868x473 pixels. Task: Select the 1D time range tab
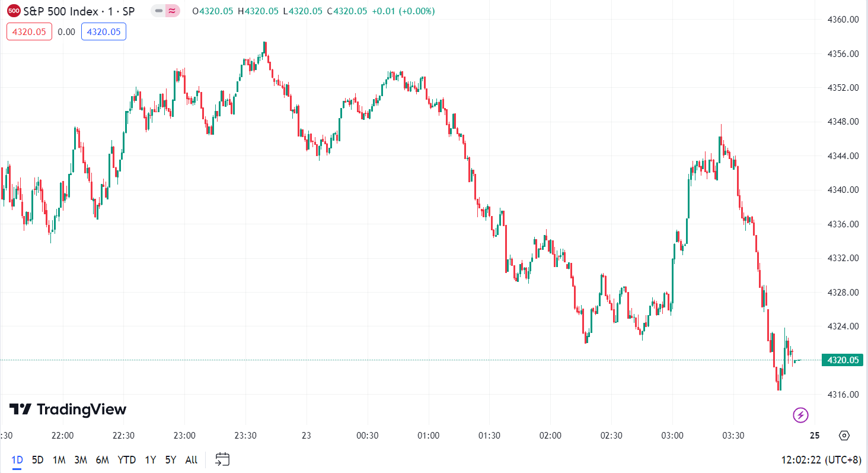17,459
